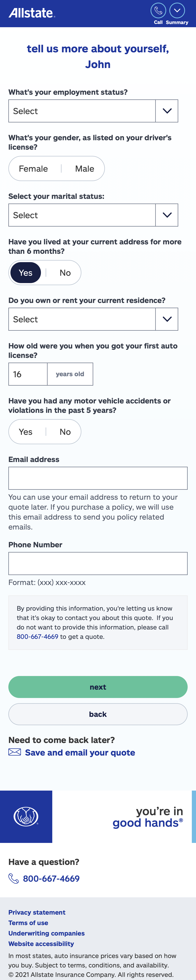
Task: Click the Call phone icon in the header
Action: 158,11
